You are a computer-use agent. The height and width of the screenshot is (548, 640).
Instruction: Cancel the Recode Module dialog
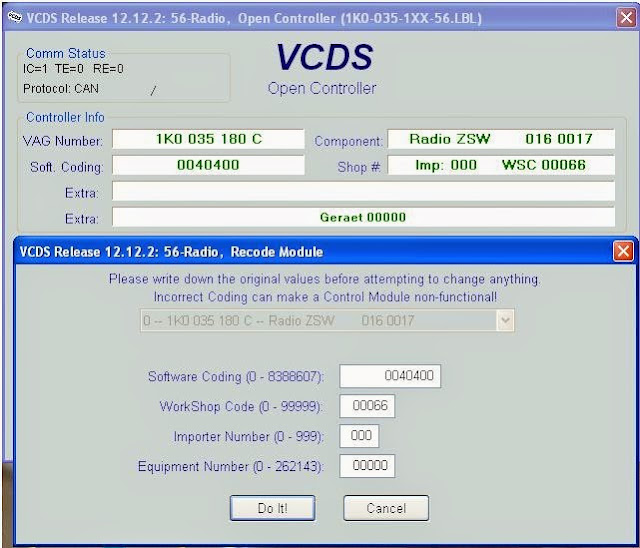click(x=386, y=508)
